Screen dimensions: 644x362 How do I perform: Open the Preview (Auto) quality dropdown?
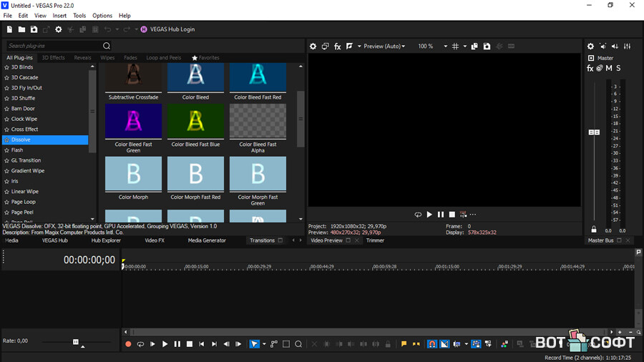click(384, 47)
